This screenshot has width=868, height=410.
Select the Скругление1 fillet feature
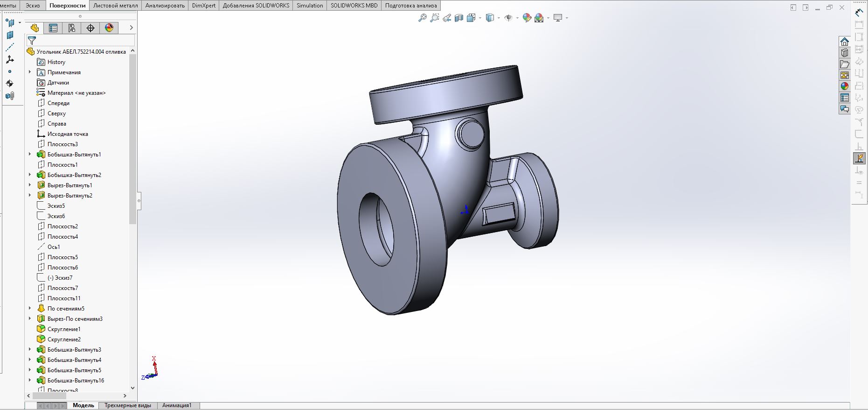coord(64,329)
